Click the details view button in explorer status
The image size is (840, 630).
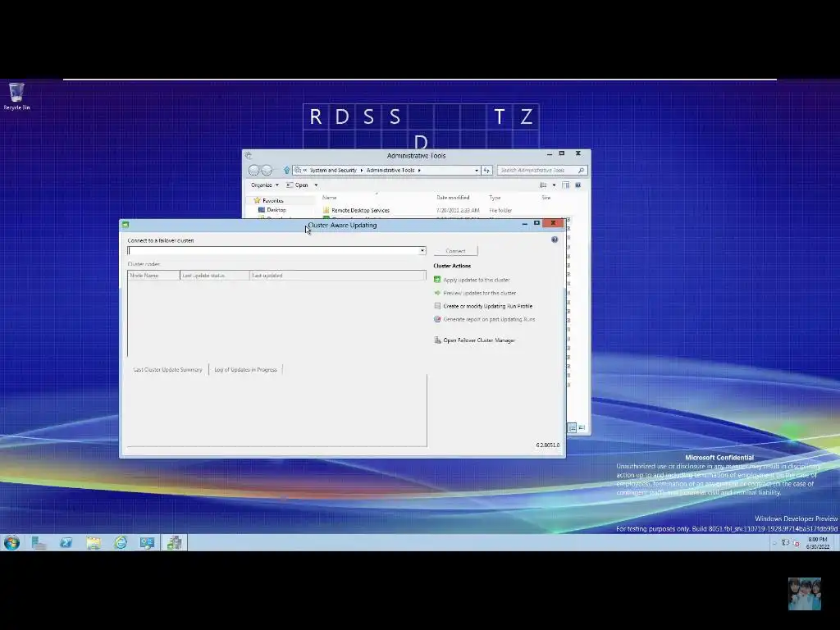572,427
